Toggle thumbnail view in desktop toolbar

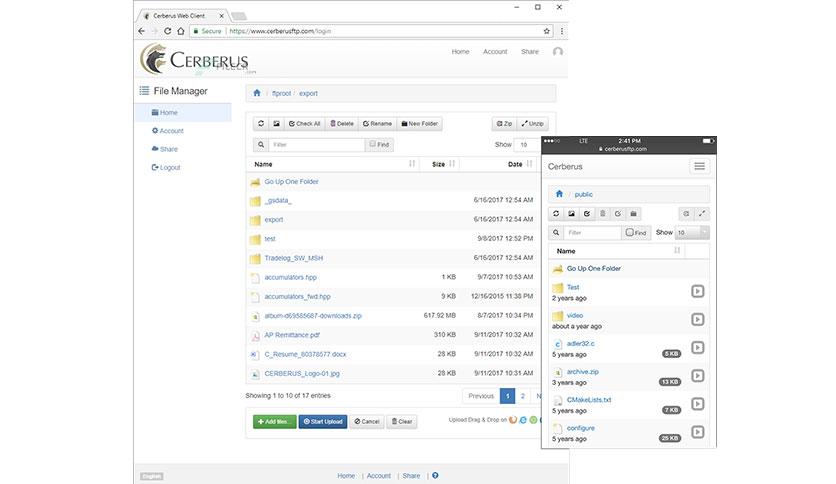(276, 124)
